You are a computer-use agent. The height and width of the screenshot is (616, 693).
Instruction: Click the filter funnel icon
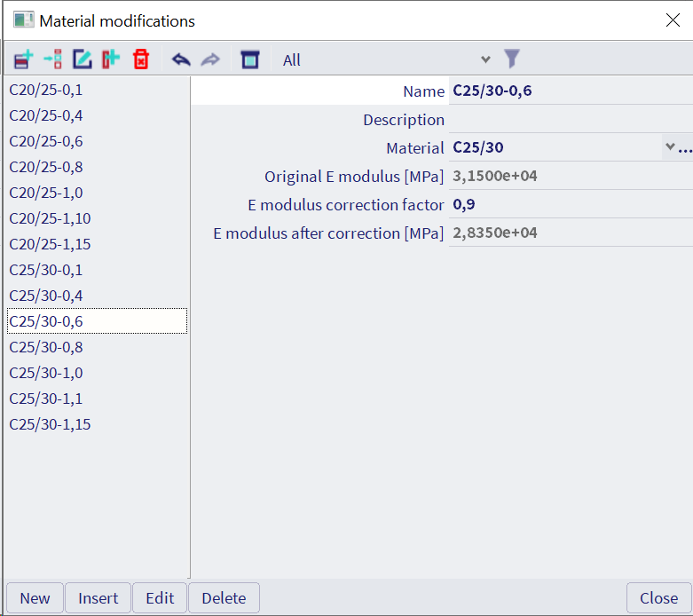[511, 59]
